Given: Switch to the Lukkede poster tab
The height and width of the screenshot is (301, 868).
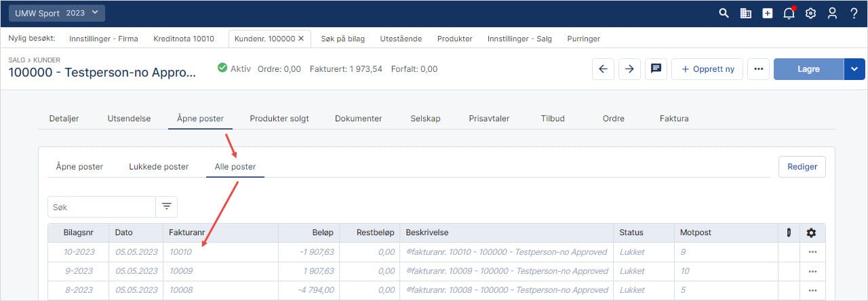Looking at the screenshot, I should click(x=159, y=167).
